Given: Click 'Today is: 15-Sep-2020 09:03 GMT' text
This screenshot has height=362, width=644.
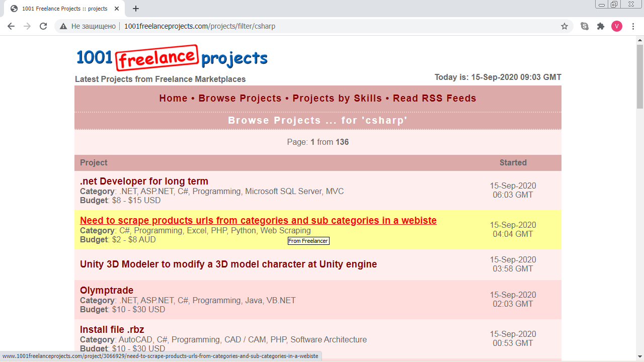Looking at the screenshot, I should pyautogui.click(x=498, y=77).
